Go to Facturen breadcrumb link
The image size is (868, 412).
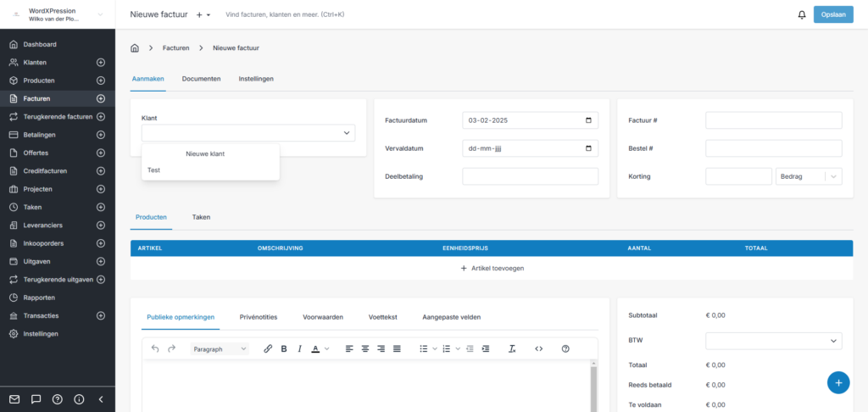(176, 48)
